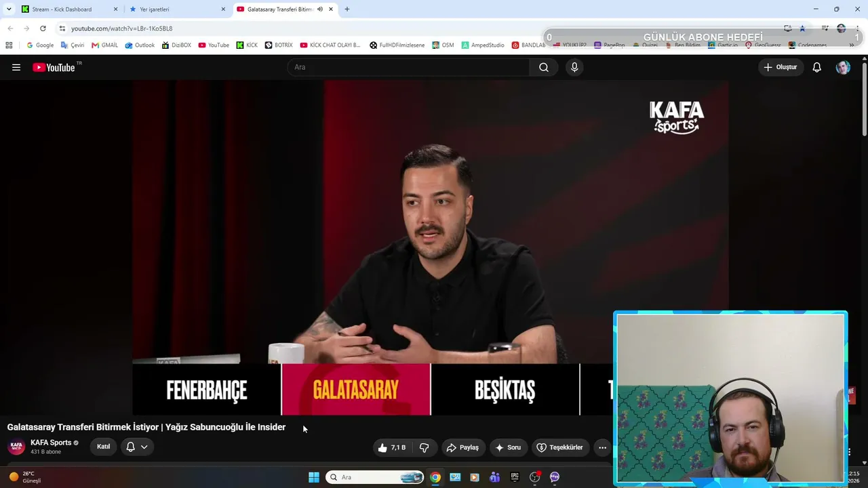Click the YouTube search magnifier button
The image size is (868, 488).
point(544,67)
